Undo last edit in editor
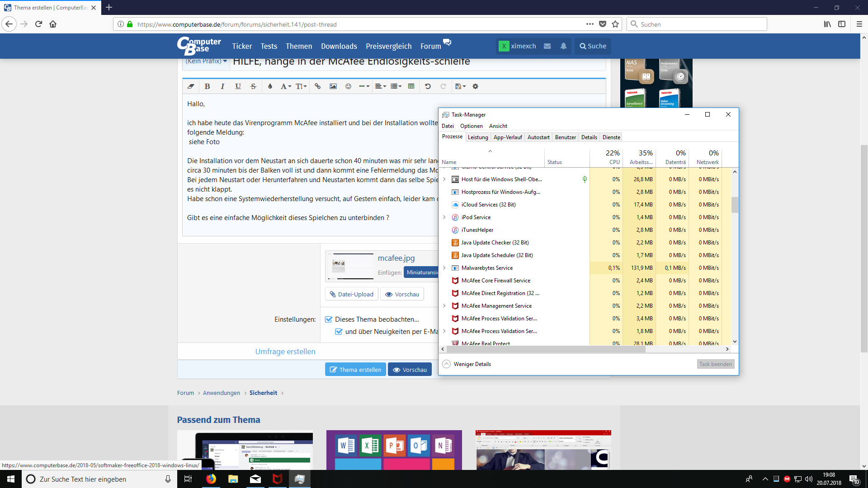This screenshot has width=868, height=488. point(428,86)
